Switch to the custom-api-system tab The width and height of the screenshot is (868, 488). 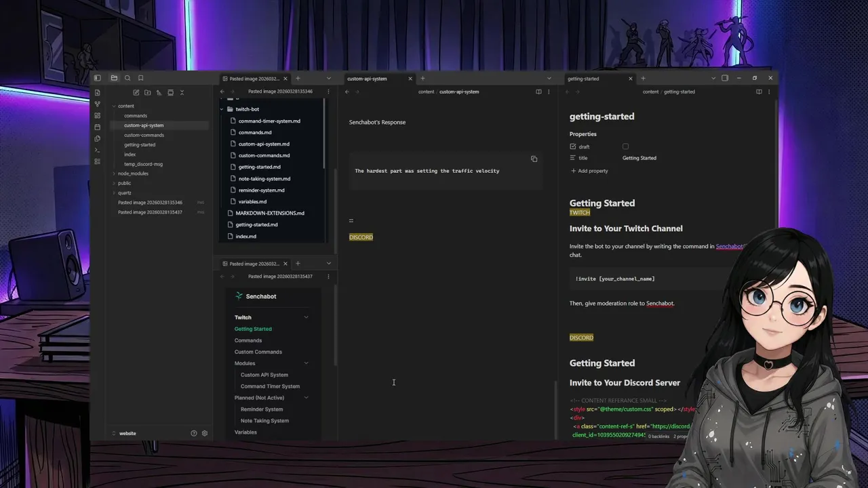coord(376,79)
